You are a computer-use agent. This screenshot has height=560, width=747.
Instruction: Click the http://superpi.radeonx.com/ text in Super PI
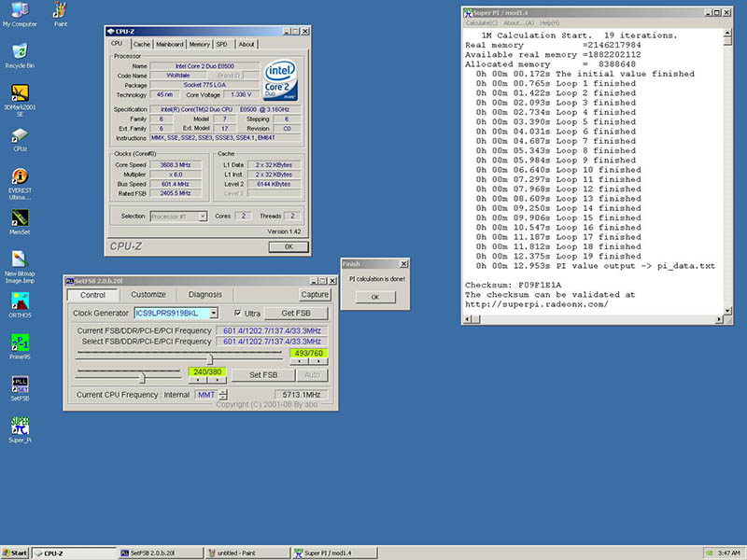[536, 304]
